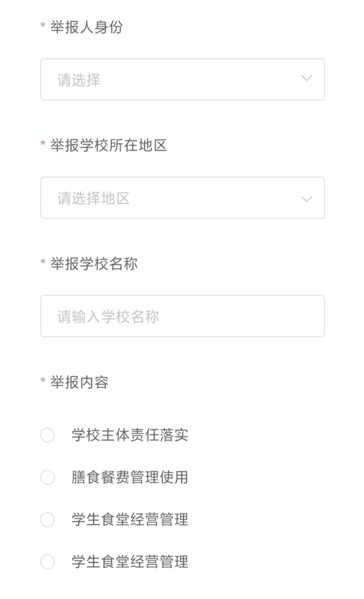Click the 学校主体责任落实 option text
The image size is (364, 599).
coord(130,435)
